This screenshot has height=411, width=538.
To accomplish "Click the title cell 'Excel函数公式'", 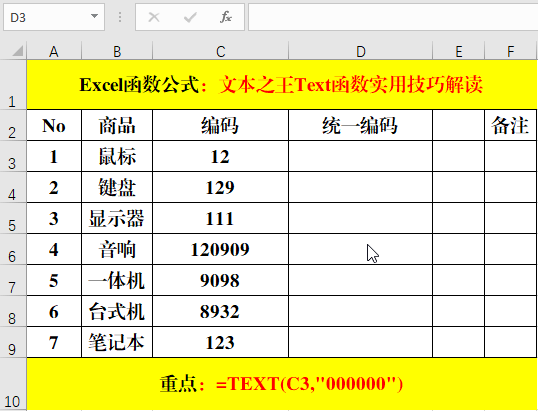I will coord(281,85).
